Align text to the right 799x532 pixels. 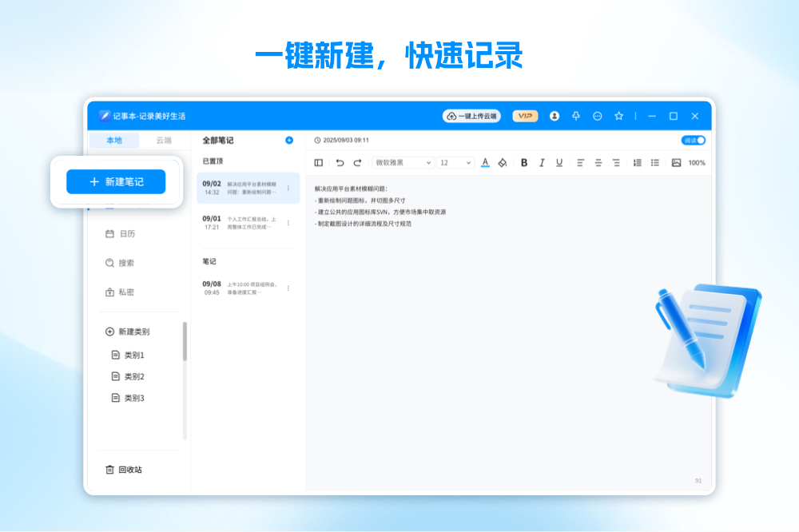[616, 163]
